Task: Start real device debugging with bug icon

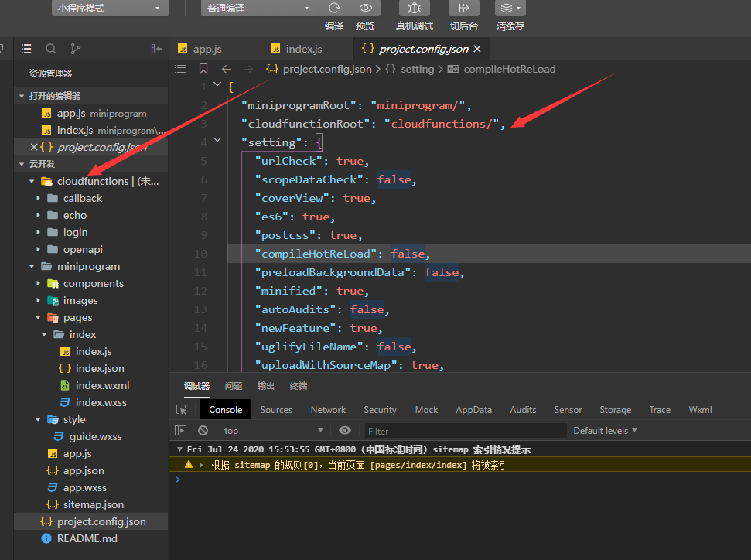Action: [x=415, y=8]
